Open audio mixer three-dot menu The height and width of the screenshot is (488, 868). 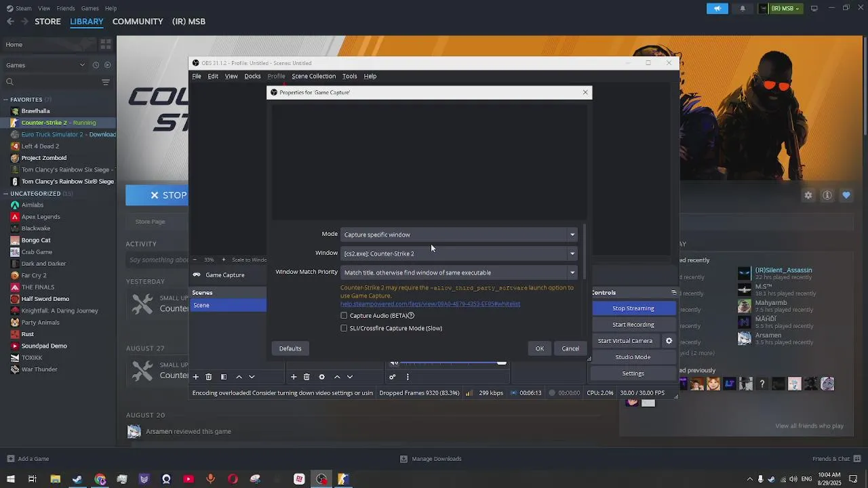(408, 377)
